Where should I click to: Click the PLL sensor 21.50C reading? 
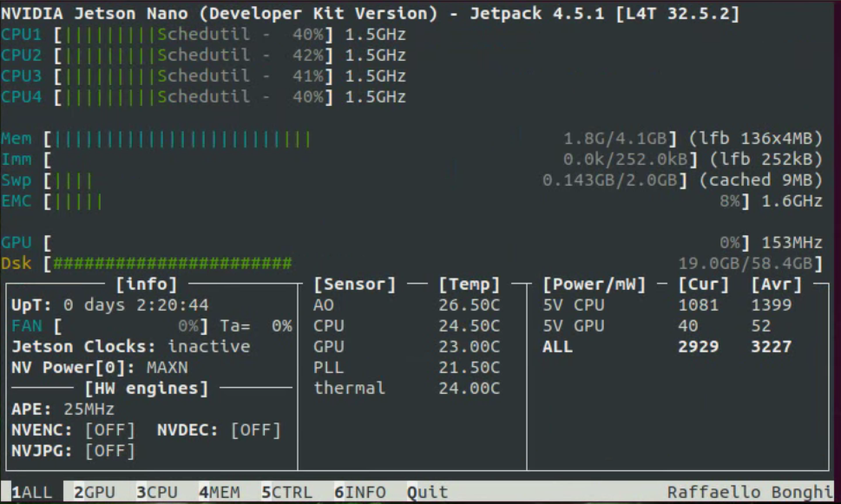click(470, 368)
